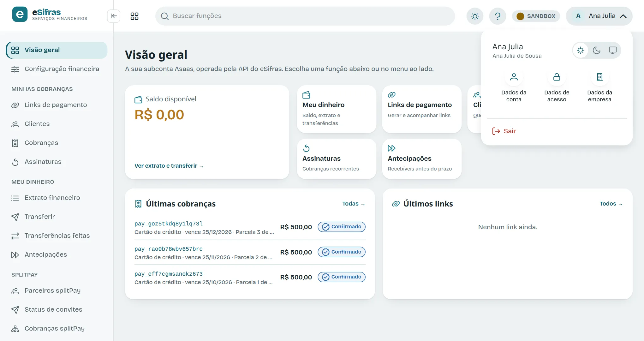The height and width of the screenshot is (341, 644).
Task: Open the Antecipações card
Action: 422,159
